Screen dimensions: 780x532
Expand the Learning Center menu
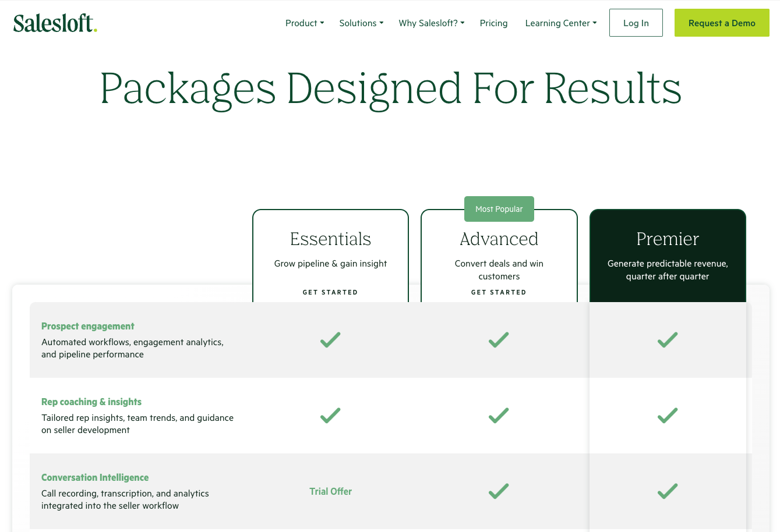pos(561,23)
